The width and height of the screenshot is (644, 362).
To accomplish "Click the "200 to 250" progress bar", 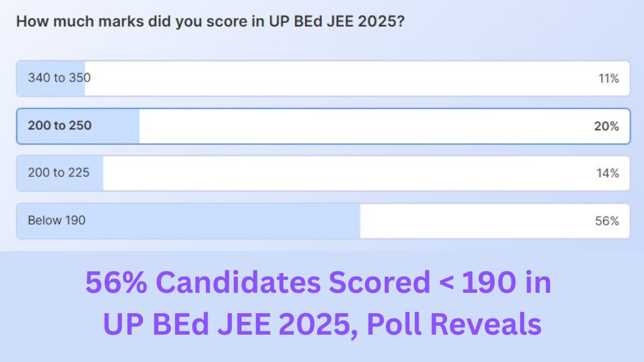I will pyautogui.click(x=78, y=125).
